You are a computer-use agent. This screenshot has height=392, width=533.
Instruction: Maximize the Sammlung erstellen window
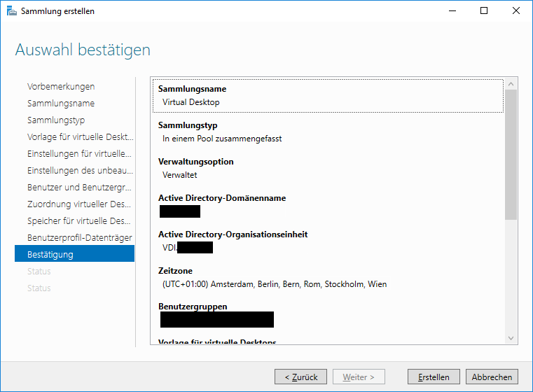[x=484, y=11]
